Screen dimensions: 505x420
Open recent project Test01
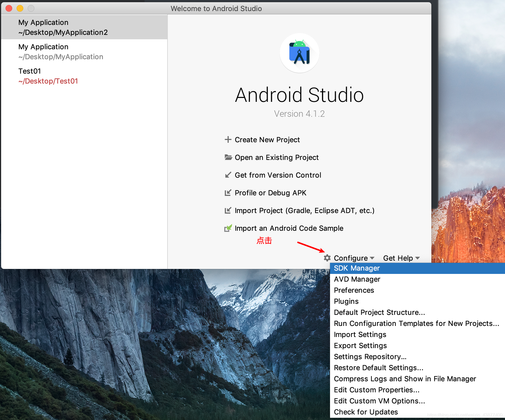pyautogui.click(x=84, y=76)
